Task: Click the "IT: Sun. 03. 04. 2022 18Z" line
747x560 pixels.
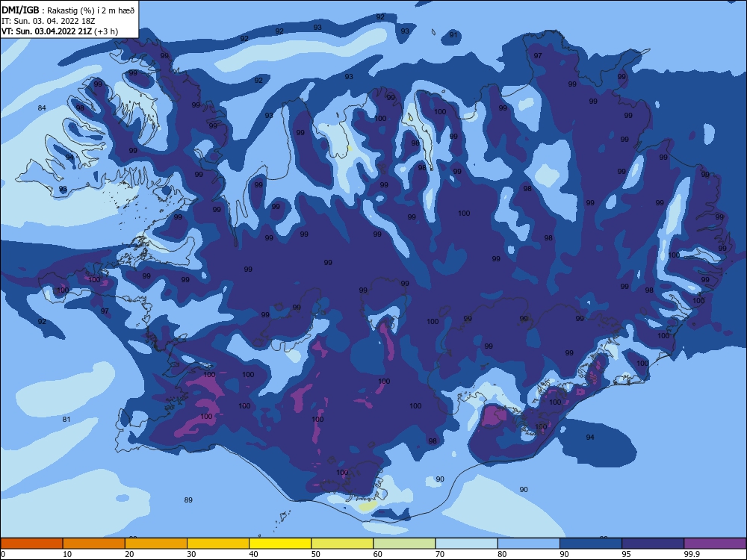Action: (x=48, y=21)
